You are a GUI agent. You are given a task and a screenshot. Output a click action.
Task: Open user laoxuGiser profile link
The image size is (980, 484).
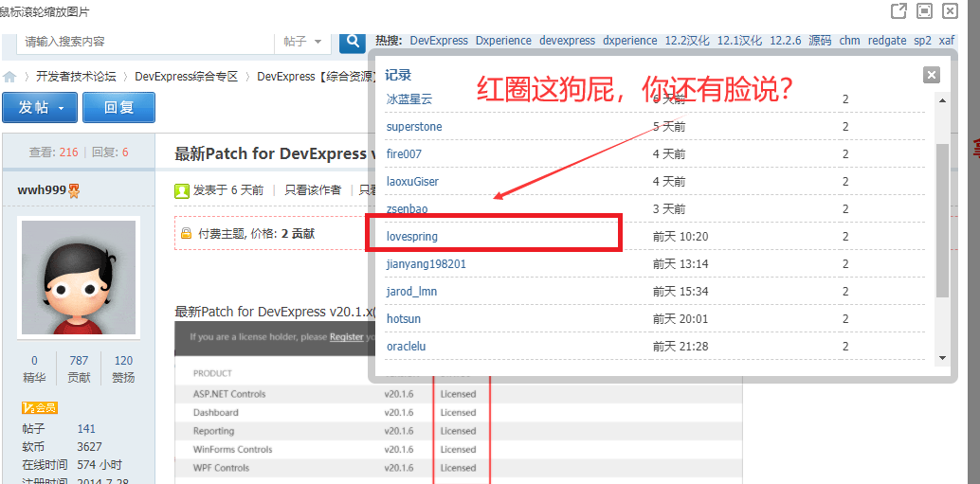412,182
